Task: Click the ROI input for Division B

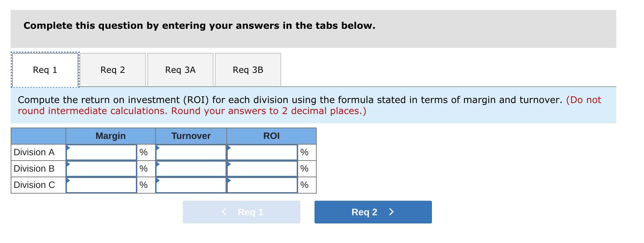Action: (262, 168)
